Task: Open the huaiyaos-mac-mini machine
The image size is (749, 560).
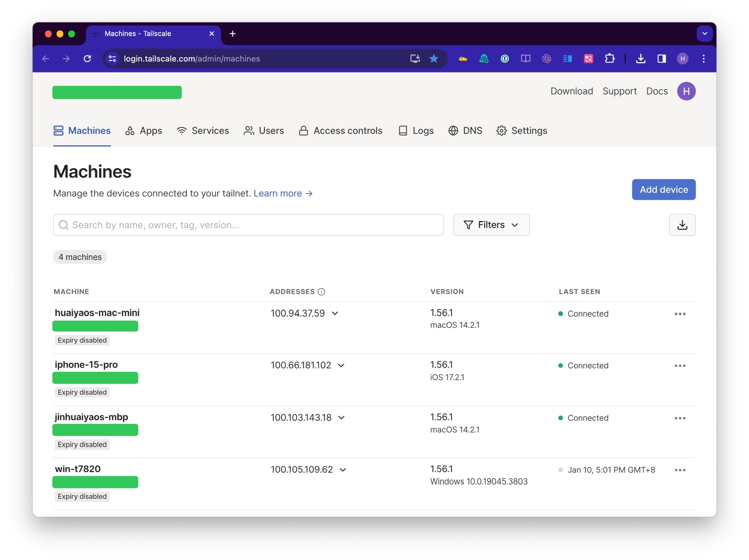Action: tap(97, 313)
